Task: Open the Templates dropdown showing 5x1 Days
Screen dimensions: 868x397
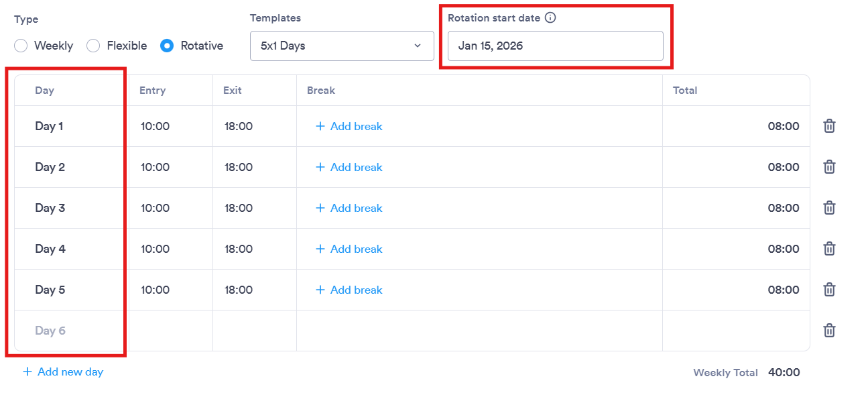Action: pyautogui.click(x=342, y=46)
